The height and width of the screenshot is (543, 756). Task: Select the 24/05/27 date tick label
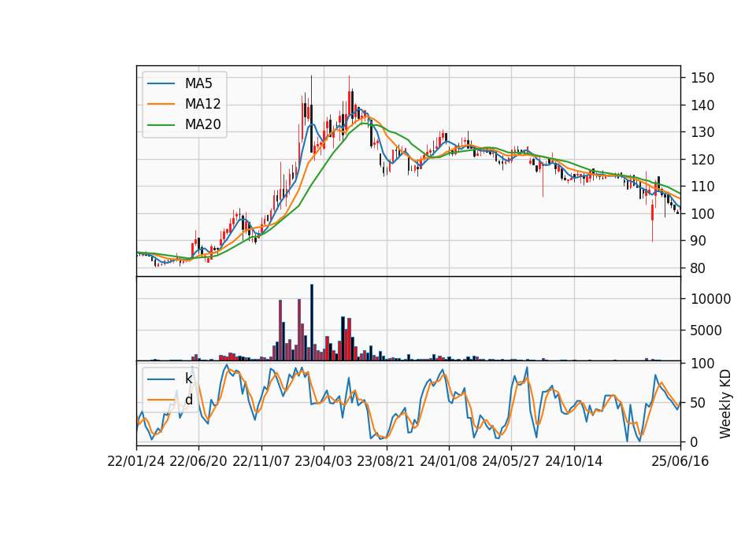tap(511, 461)
